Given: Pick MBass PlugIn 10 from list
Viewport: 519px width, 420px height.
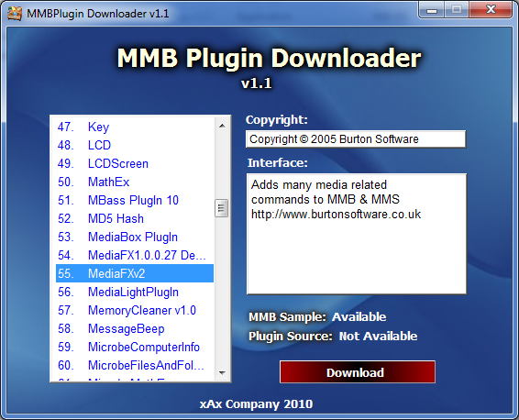Looking at the screenshot, I should point(135,200).
